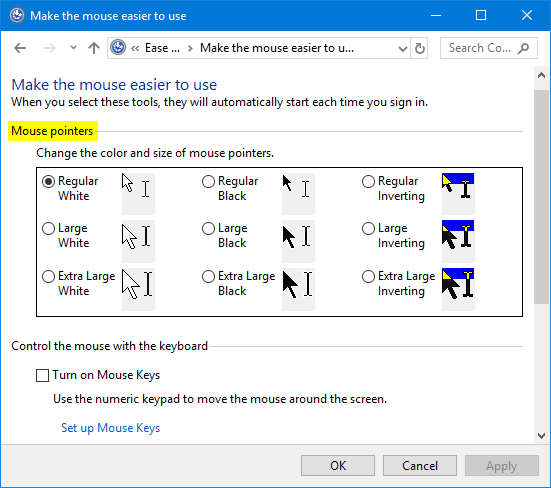Click the refresh icon in the address bar
Viewport: 551px width, 488px height.
419,48
